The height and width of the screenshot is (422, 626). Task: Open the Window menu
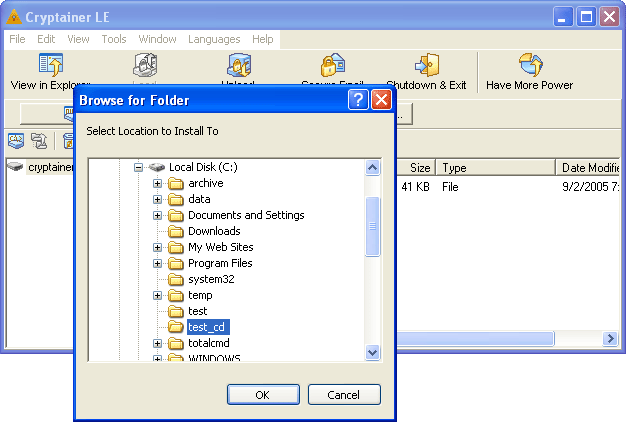(x=157, y=39)
